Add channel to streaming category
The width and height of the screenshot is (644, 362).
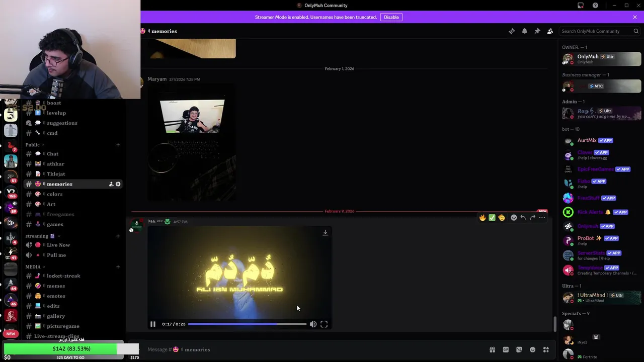(118, 236)
